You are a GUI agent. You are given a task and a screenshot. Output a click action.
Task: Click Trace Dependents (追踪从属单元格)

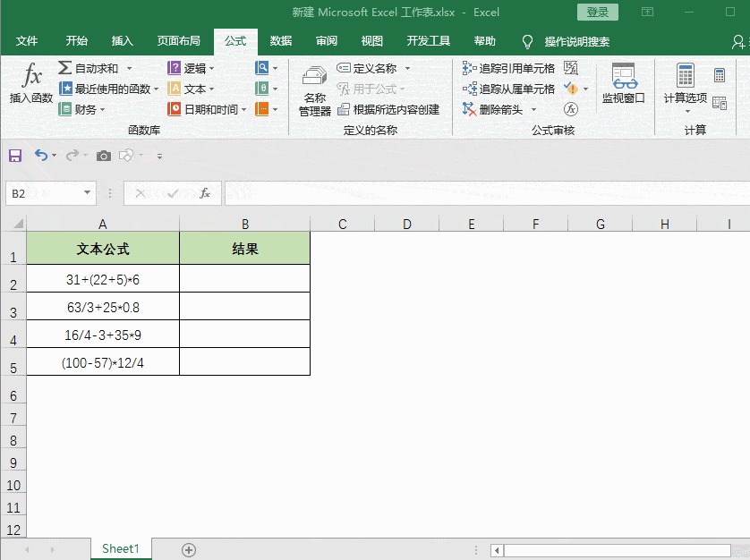point(508,89)
